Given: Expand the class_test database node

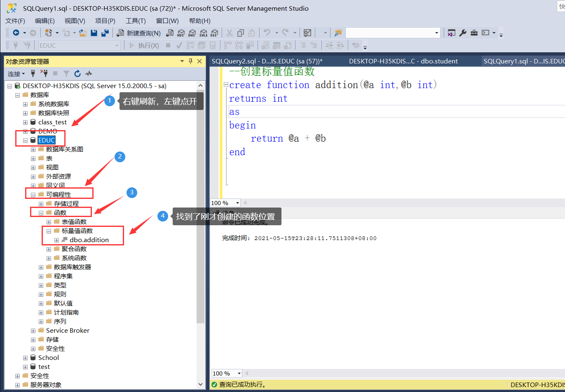Looking at the screenshot, I should coord(26,122).
